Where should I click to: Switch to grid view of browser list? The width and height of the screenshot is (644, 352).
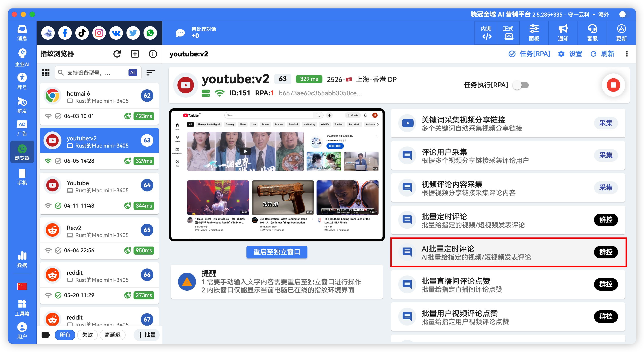pos(46,73)
